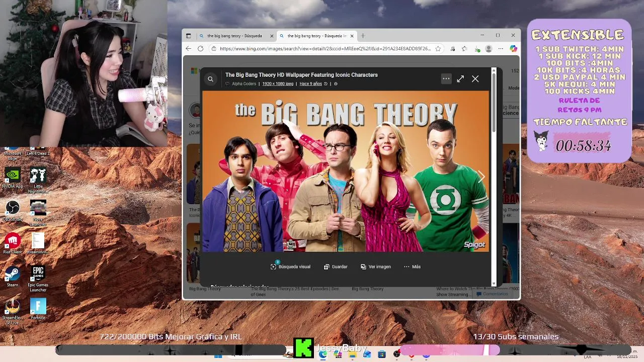Select the second Bing images search tab
The height and width of the screenshot is (362, 644).
click(x=317, y=36)
